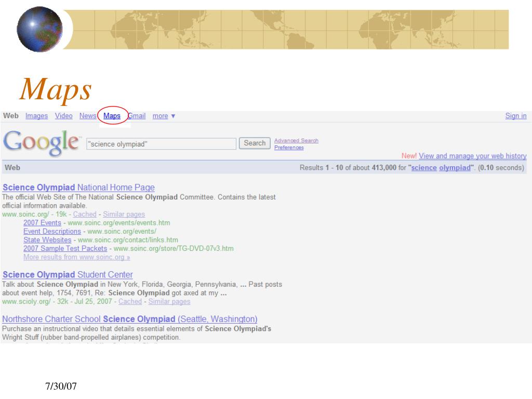Open Science Olympiad Student Center result
Screen dimensions: 532x399
pos(68,274)
